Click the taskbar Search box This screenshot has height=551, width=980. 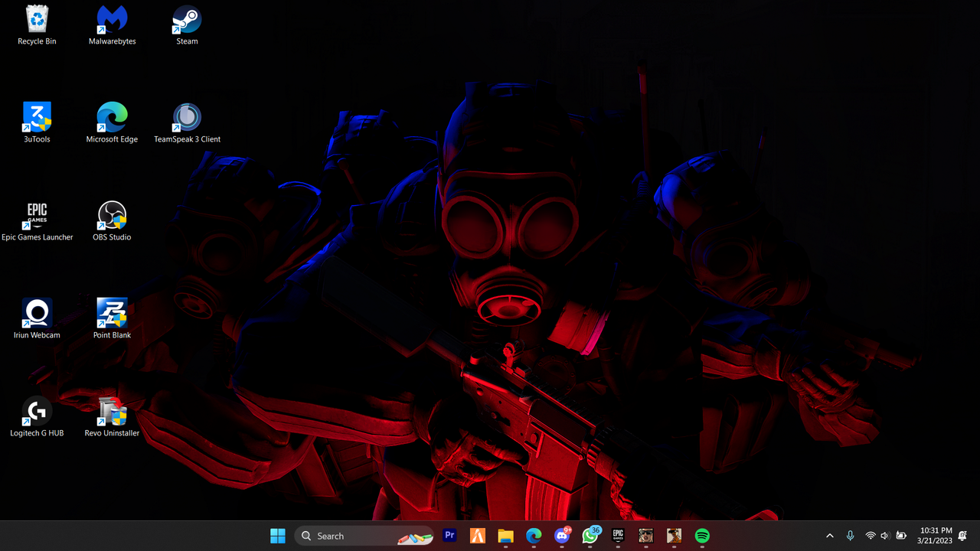364,536
